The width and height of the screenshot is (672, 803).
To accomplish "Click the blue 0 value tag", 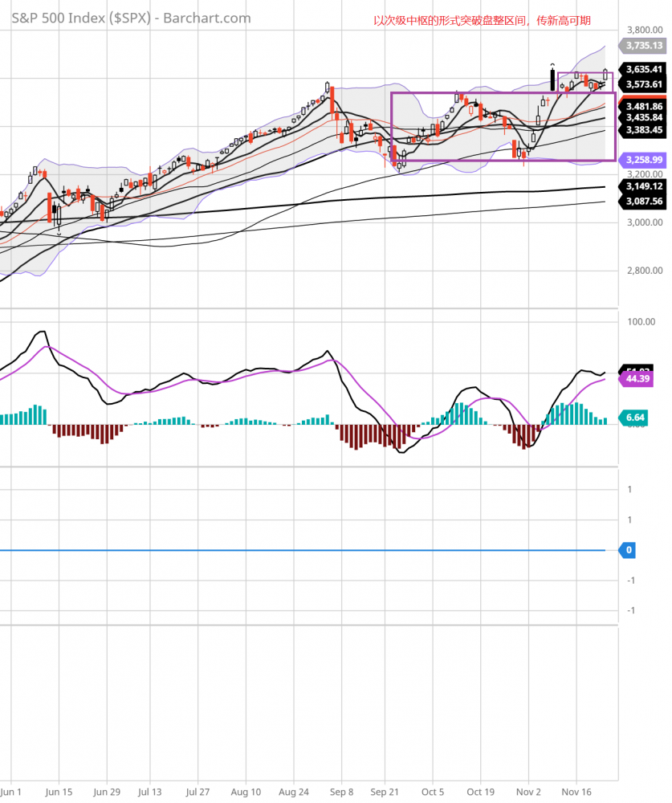I will pos(628,550).
